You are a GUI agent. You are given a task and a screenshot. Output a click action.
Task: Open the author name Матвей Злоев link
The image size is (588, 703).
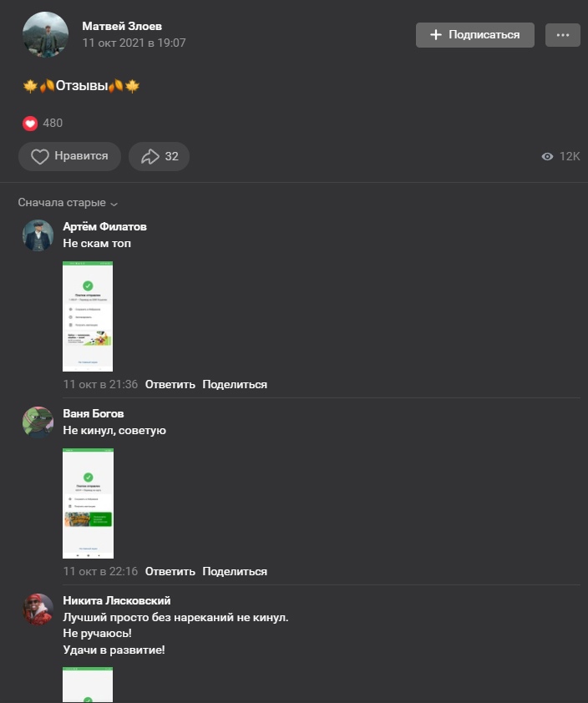click(x=122, y=26)
